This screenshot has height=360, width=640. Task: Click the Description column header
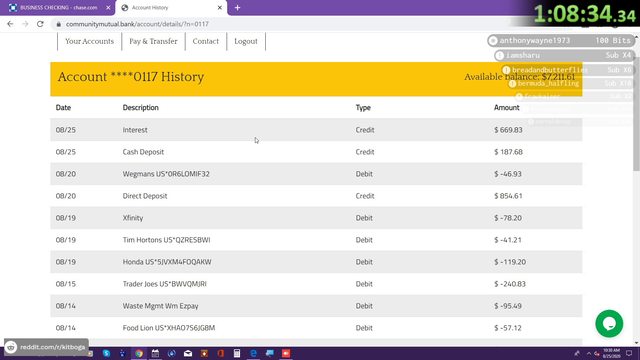pyautogui.click(x=140, y=108)
